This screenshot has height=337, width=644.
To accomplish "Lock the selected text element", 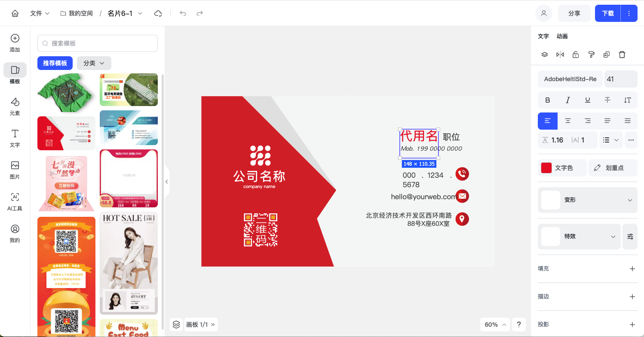I will [576, 55].
